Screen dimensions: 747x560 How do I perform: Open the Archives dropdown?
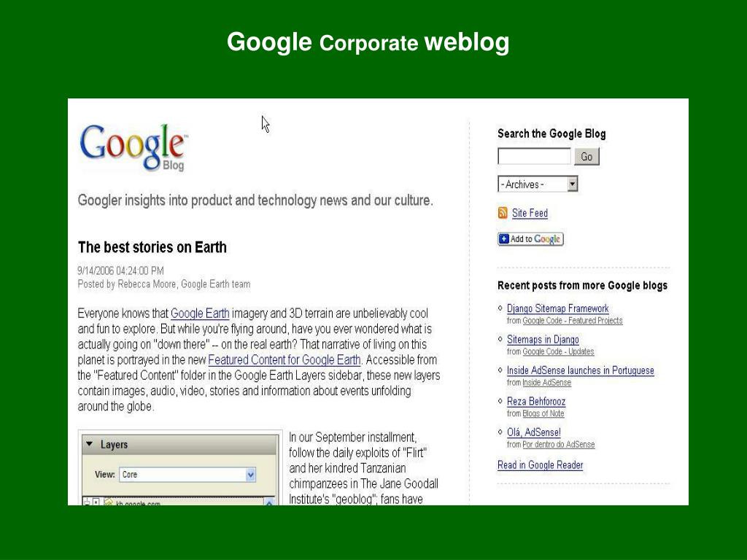pyautogui.click(x=538, y=184)
